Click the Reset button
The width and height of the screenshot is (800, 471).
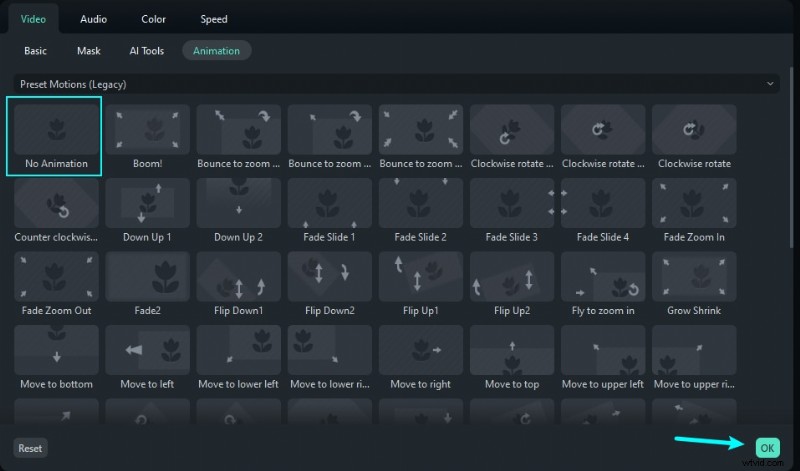(30, 448)
